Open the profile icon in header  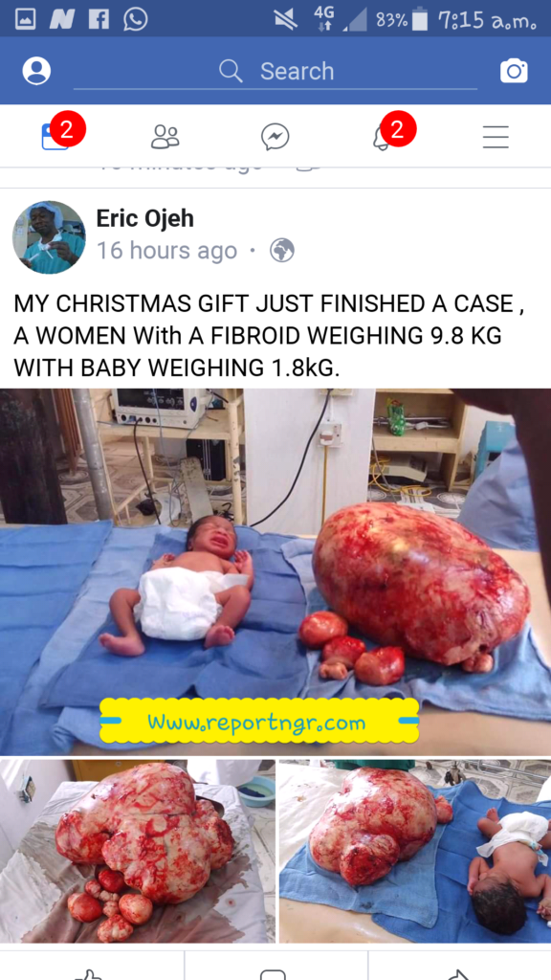(x=36, y=71)
